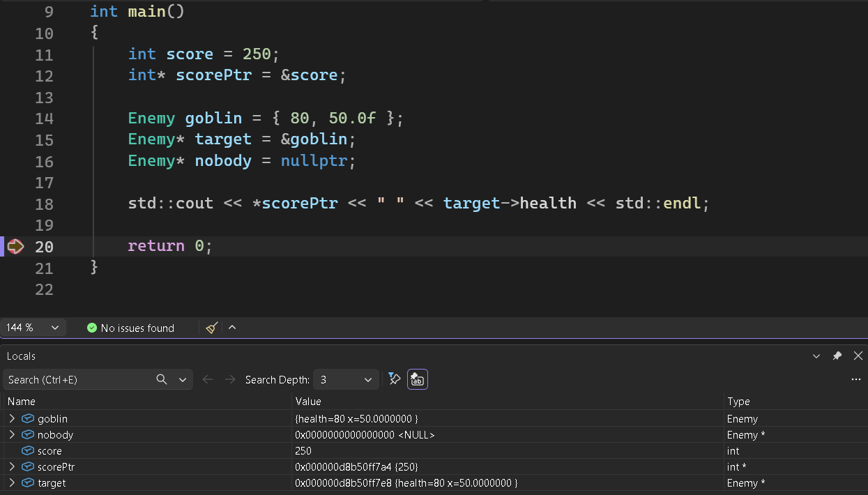Click std::endl at end of line 18

point(659,204)
